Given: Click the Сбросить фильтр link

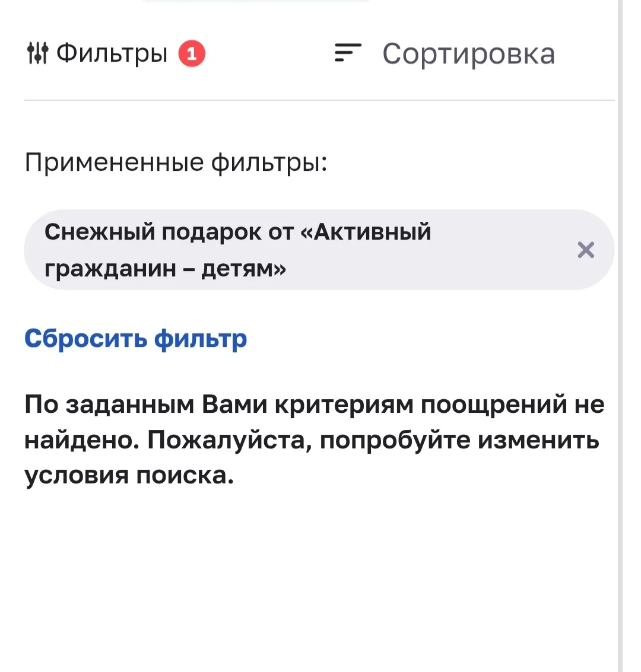Looking at the screenshot, I should pyautogui.click(x=135, y=339).
